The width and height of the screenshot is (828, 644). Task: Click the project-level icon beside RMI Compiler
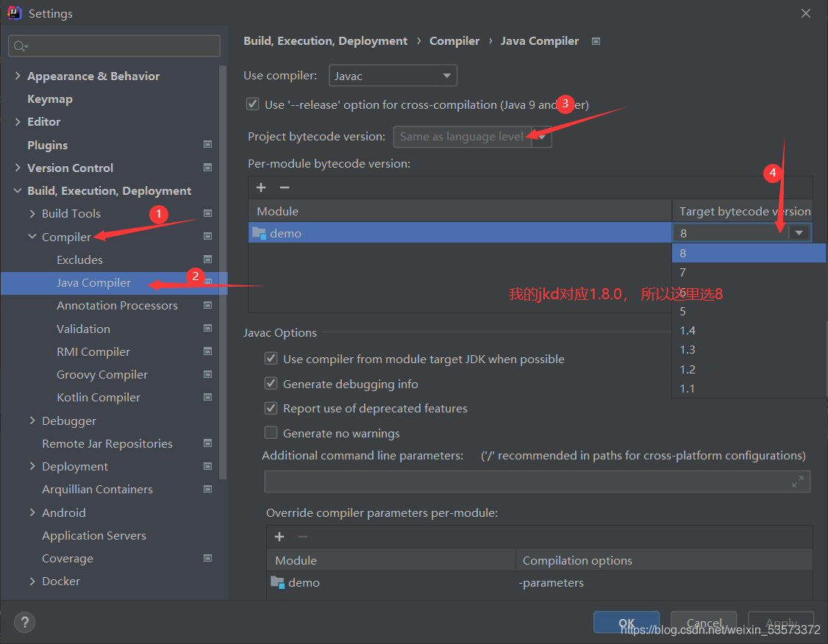207,351
